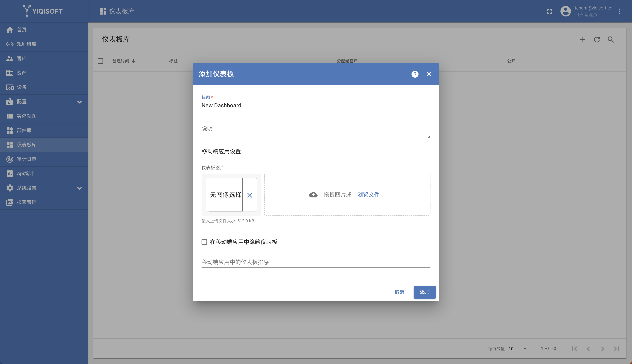This screenshot has height=364, width=632.
Task: Click the plus icon to add a dashboard
Action: tap(583, 39)
